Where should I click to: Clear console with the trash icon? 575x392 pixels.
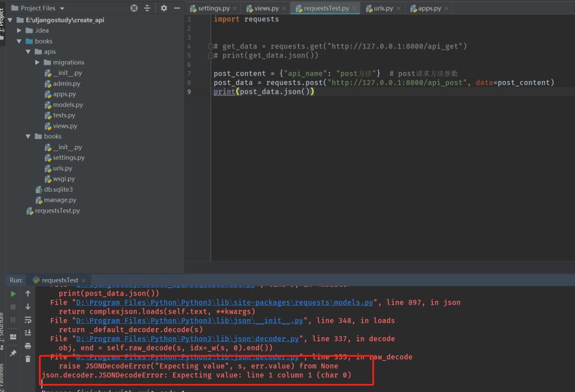(28, 358)
